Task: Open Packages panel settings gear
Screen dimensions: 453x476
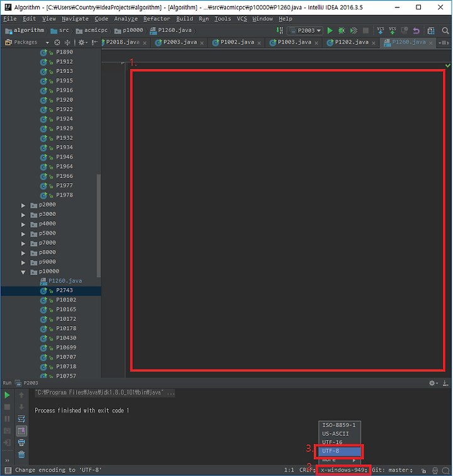Action: point(83,43)
